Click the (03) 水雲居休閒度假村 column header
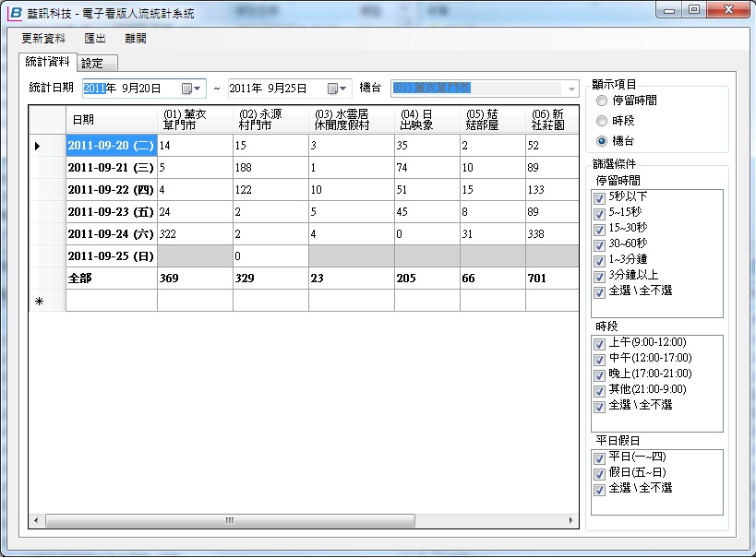 (x=352, y=120)
